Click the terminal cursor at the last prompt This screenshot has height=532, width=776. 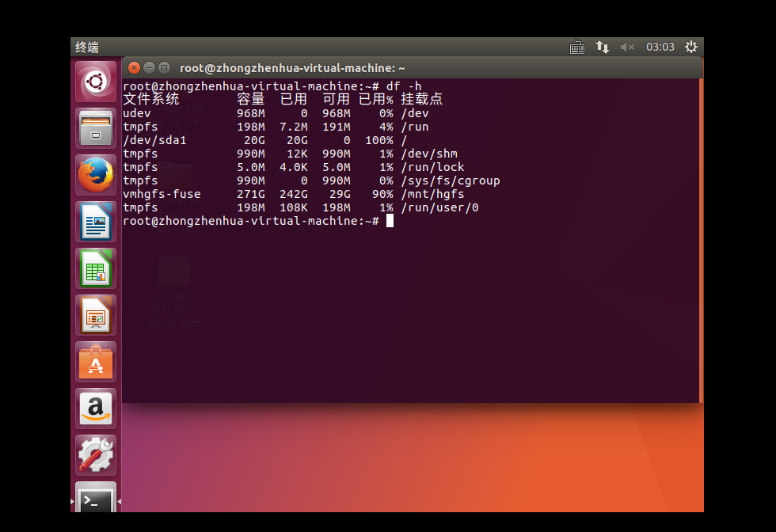[x=390, y=221]
